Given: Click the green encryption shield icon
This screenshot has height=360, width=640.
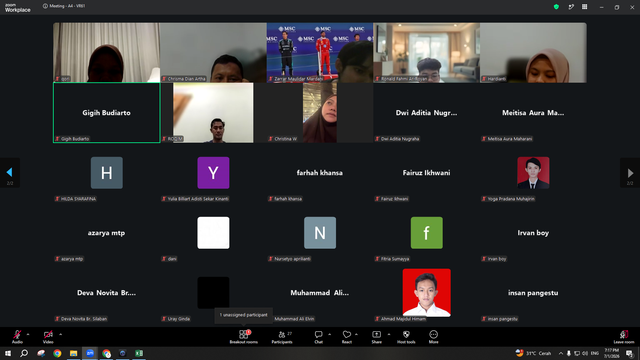Looking at the screenshot, I should coord(556,7).
